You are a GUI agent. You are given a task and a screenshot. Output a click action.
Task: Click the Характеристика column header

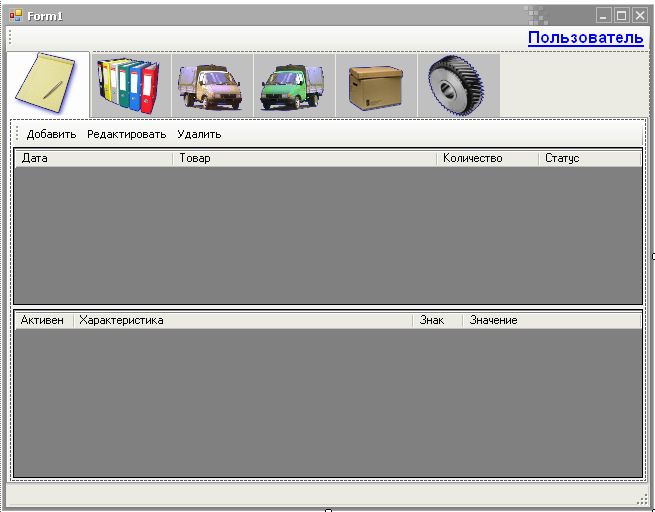pos(243,320)
